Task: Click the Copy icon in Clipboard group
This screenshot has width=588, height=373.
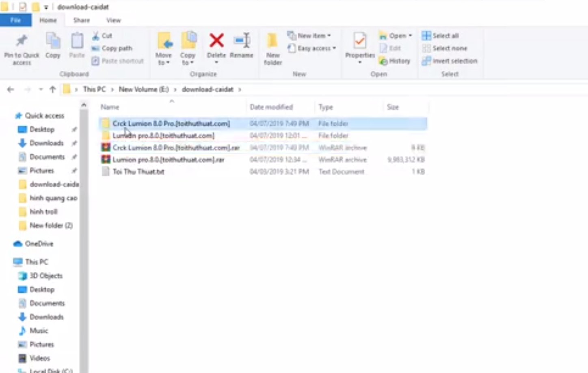Action: point(53,41)
